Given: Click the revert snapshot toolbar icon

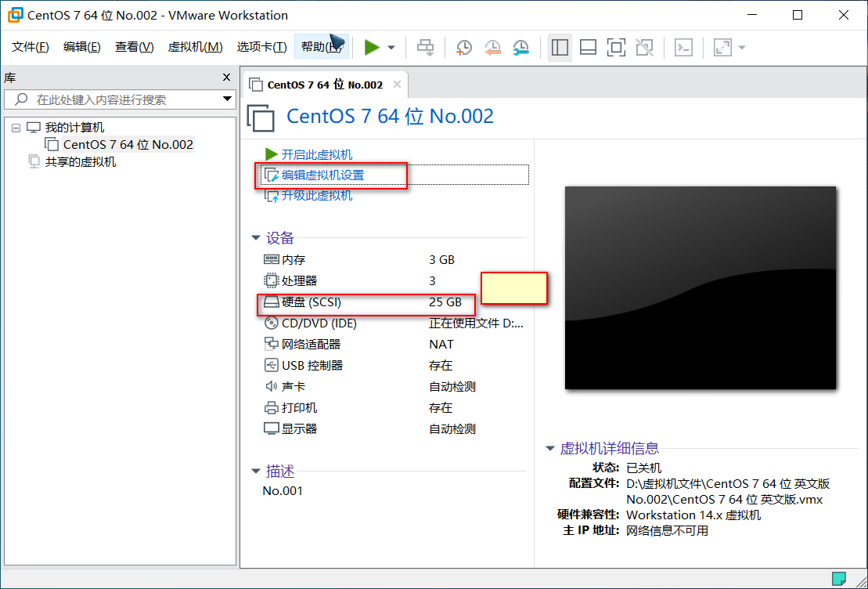Looking at the screenshot, I should (x=492, y=47).
